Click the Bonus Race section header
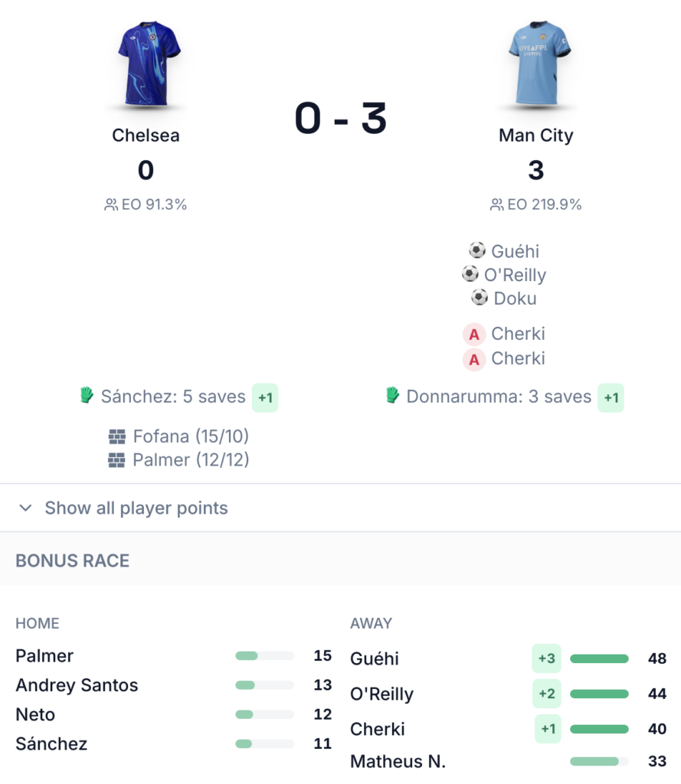The image size is (681, 784). tap(73, 560)
